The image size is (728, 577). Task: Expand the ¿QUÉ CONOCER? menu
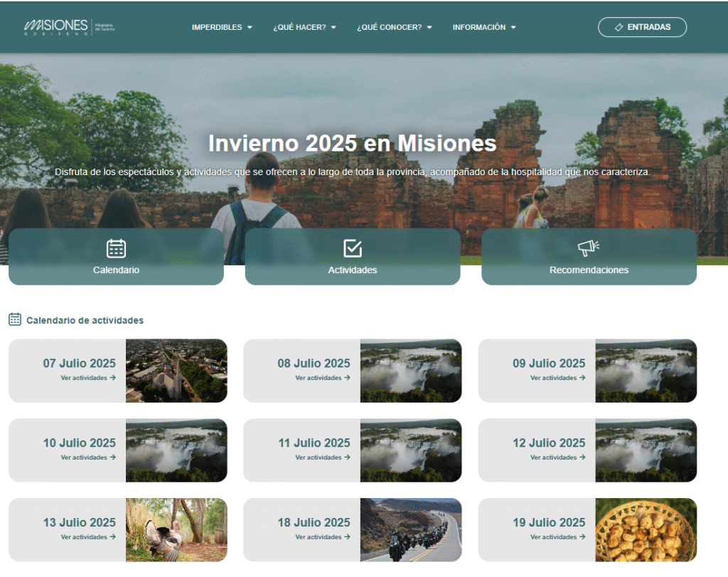(x=394, y=28)
